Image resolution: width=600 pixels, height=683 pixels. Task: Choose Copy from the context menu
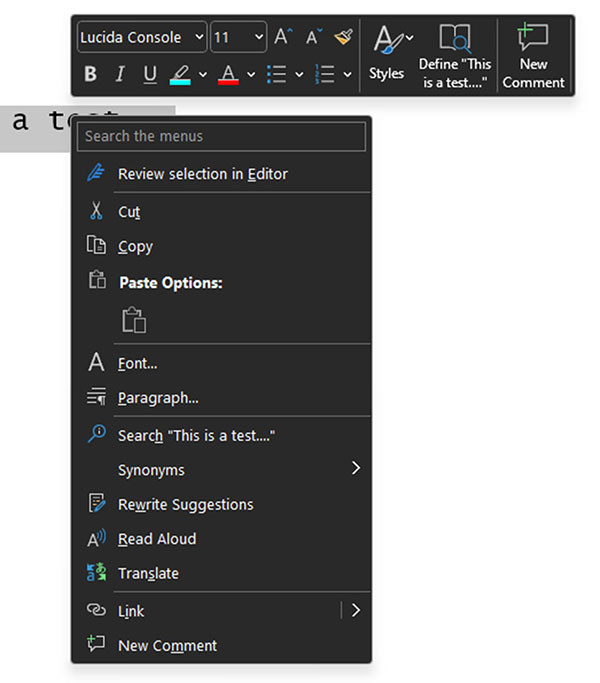(x=221, y=247)
